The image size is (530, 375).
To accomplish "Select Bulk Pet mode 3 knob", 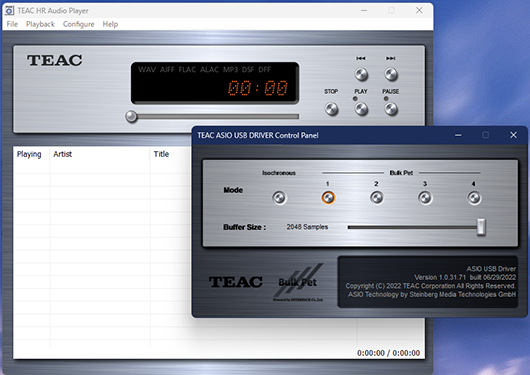I will pyautogui.click(x=425, y=198).
